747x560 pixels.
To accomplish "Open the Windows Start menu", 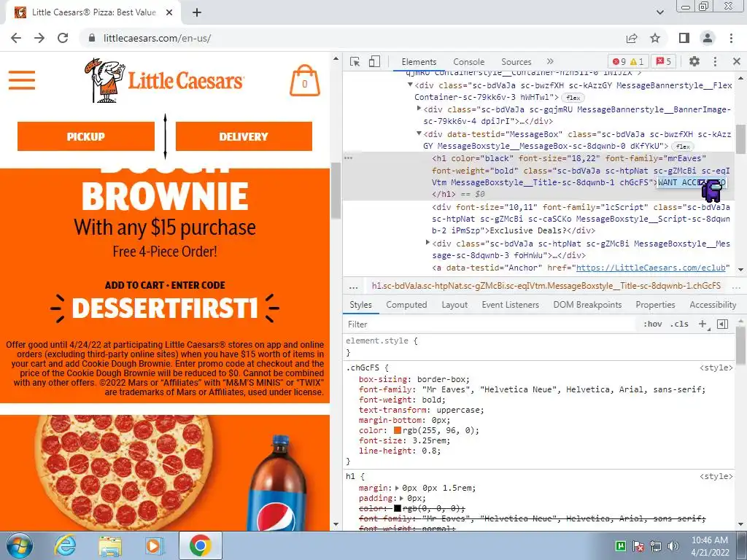I will point(19,545).
